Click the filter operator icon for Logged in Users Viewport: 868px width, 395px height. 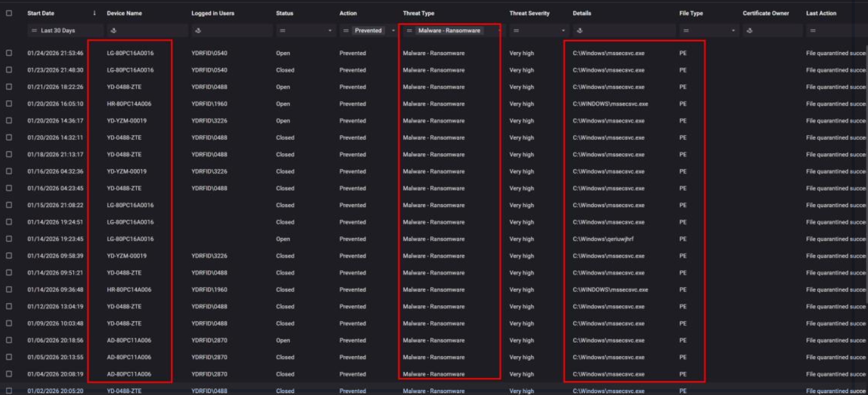(198, 31)
